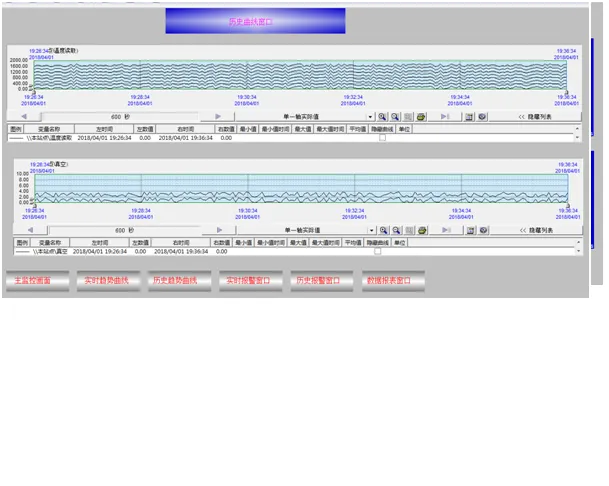Open temperature chart time settings clock icon
Viewport: 609px width, 486px height.
pos(482,117)
